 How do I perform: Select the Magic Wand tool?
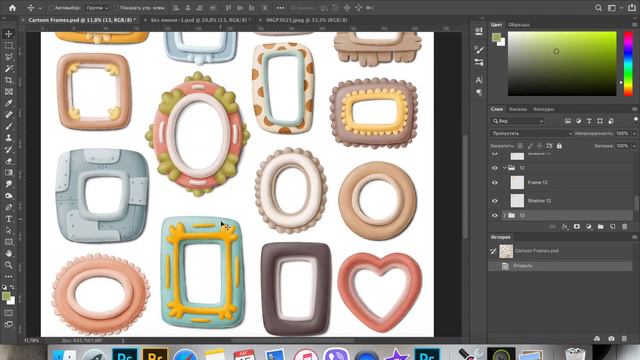(9, 68)
